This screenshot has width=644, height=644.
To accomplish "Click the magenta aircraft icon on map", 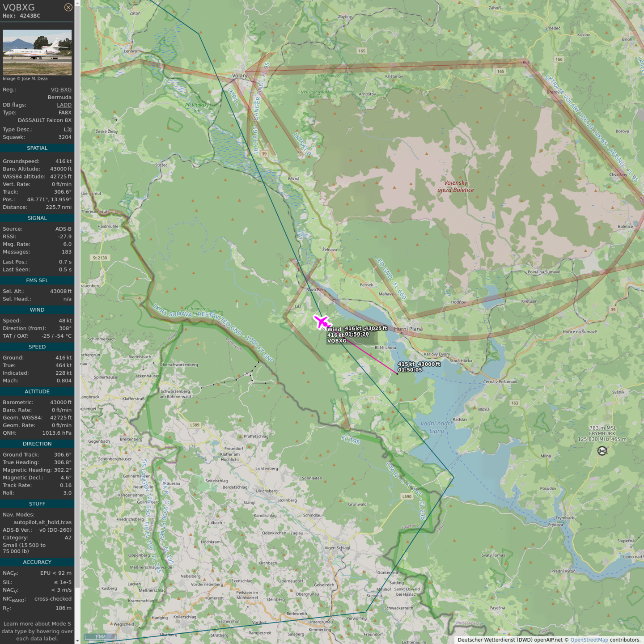I will tap(321, 322).
